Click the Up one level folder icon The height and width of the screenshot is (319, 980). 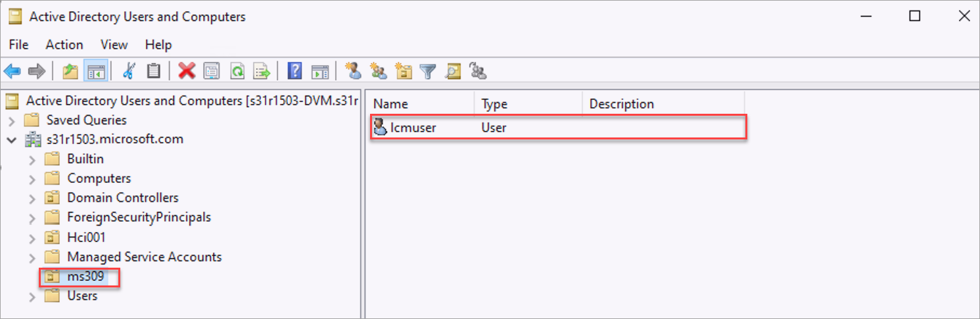pos(70,71)
